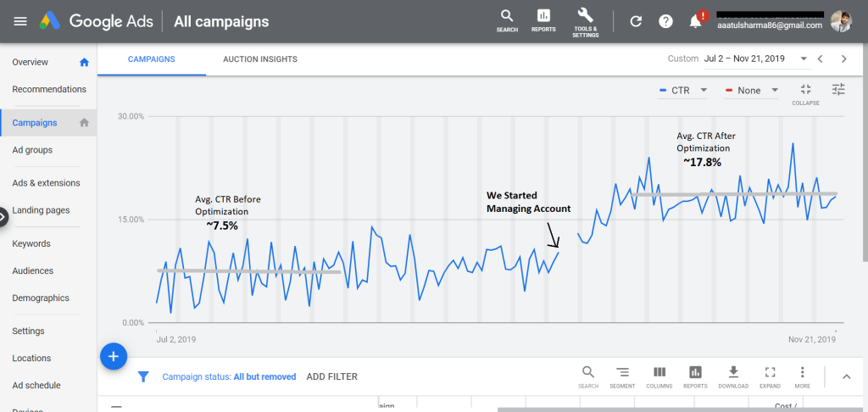This screenshot has width=868, height=412.
Task: Open the None second metric dropdown
Action: [x=751, y=90]
